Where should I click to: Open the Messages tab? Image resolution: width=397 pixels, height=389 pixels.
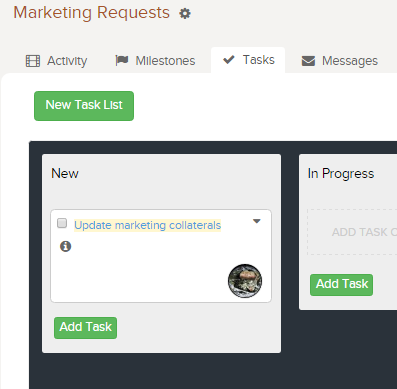[x=340, y=61]
